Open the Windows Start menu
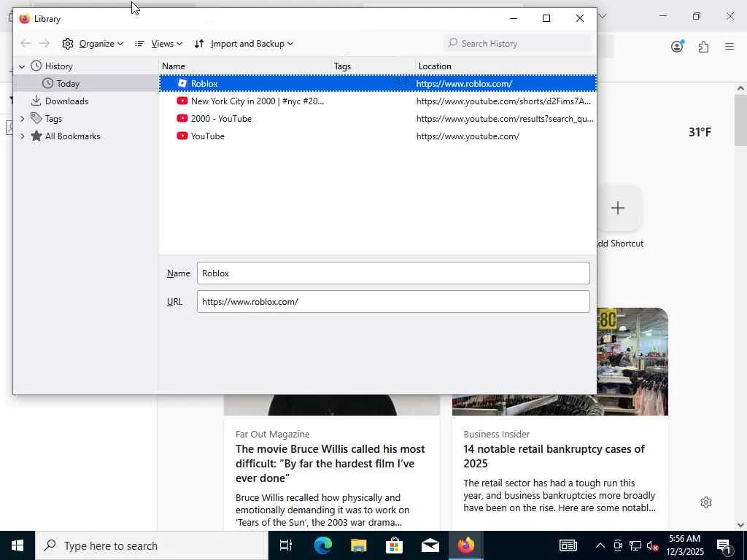The height and width of the screenshot is (560, 747). [18, 545]
